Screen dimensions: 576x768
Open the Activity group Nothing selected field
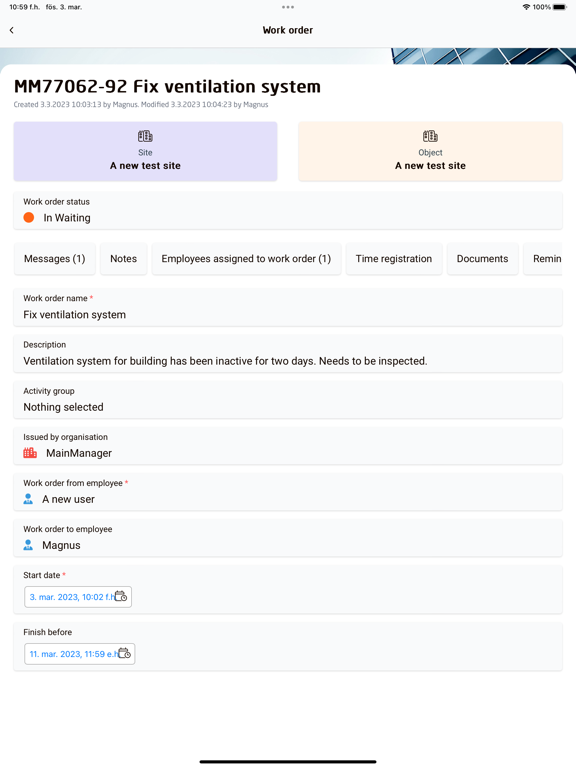(x=288, y=400)
